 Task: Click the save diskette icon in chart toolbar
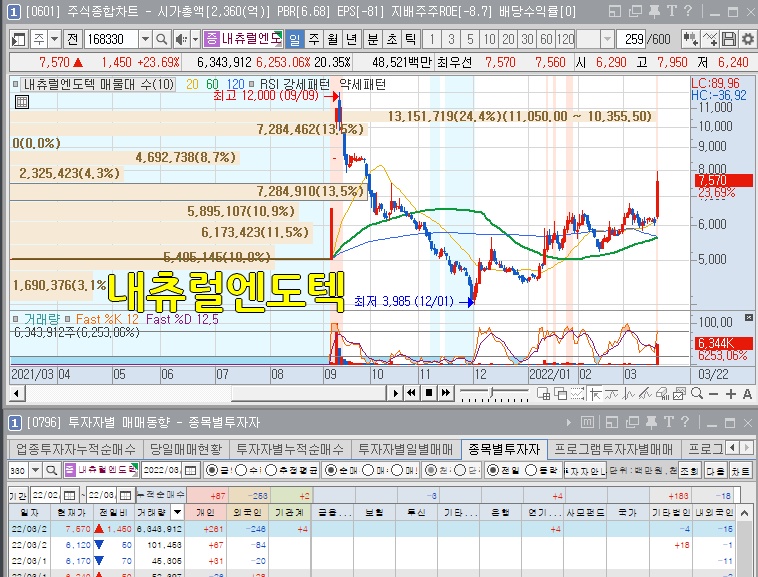pos(729,39)
